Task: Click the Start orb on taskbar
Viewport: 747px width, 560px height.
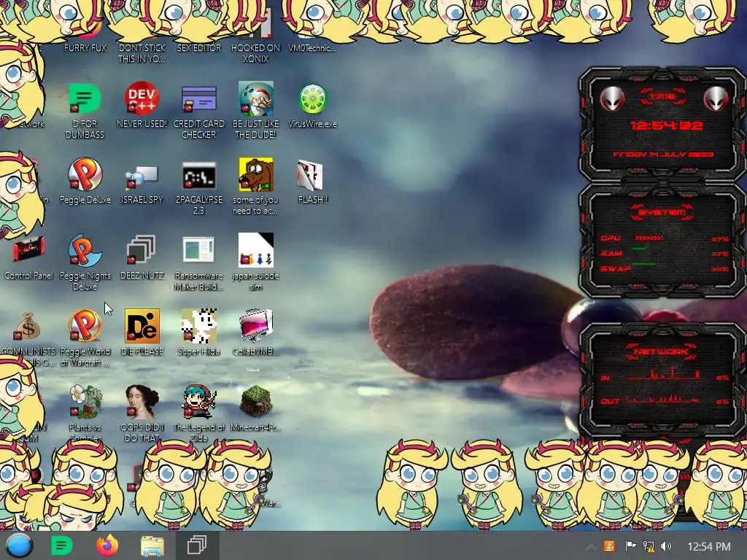Action: click(x=20, y=545)
